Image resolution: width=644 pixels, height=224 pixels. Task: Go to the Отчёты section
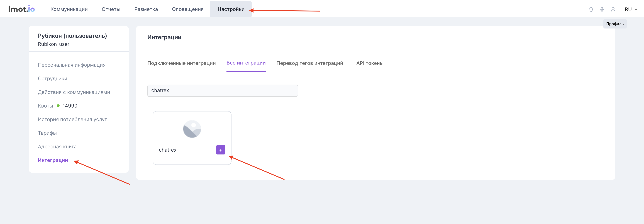[x=111, y=9]
